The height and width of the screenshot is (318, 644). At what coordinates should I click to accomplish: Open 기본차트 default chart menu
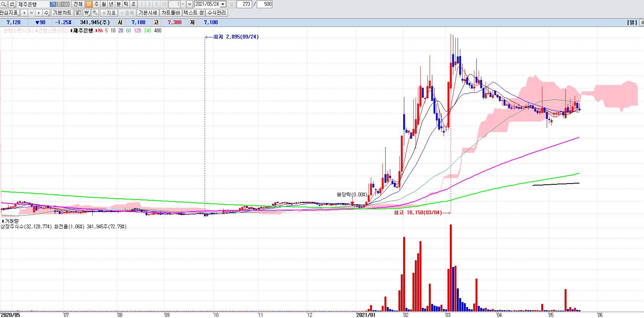click(62, 13)
